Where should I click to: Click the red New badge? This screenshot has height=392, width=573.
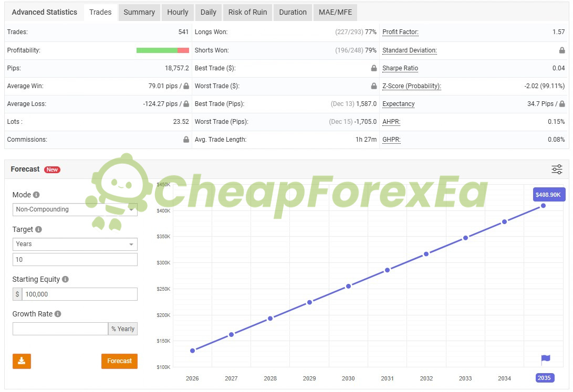click(x=52, y=169)
